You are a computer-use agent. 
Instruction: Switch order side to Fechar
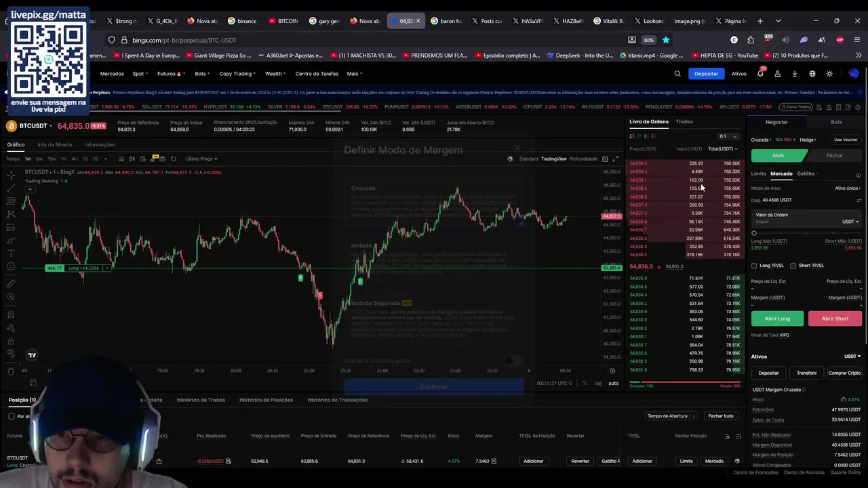point(835,155)
